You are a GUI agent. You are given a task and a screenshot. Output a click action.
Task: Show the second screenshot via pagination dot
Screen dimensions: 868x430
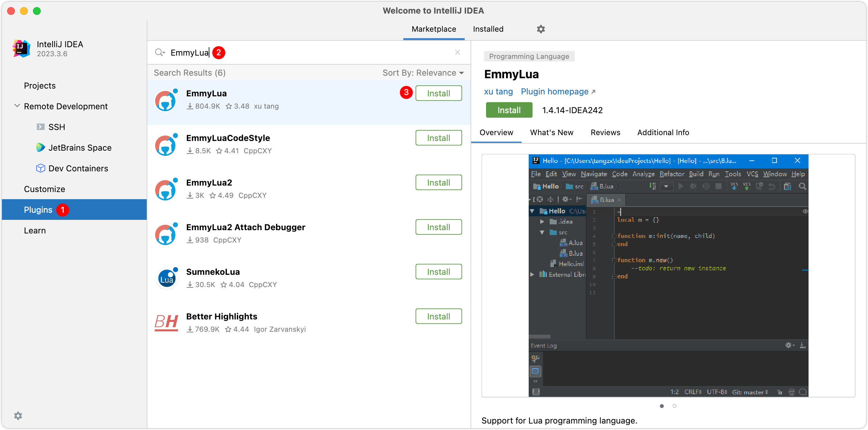click(674, 406)
